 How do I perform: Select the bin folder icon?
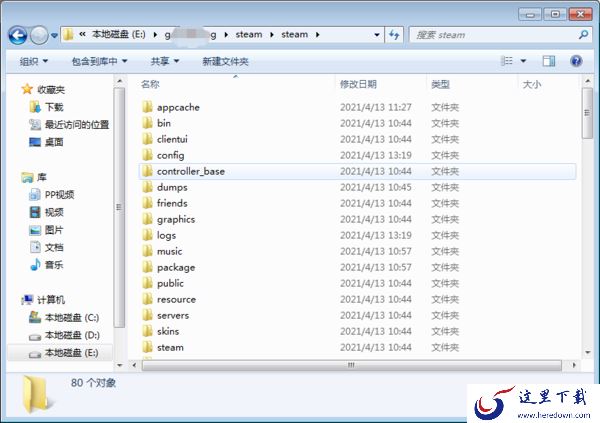[x=147, y=123]
